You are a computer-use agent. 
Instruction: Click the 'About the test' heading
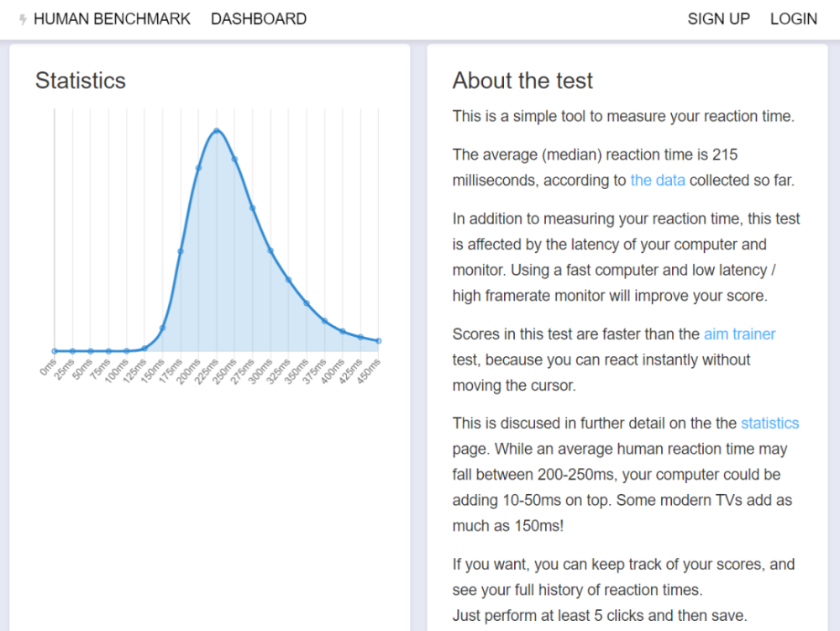click(x=522, y=81)
